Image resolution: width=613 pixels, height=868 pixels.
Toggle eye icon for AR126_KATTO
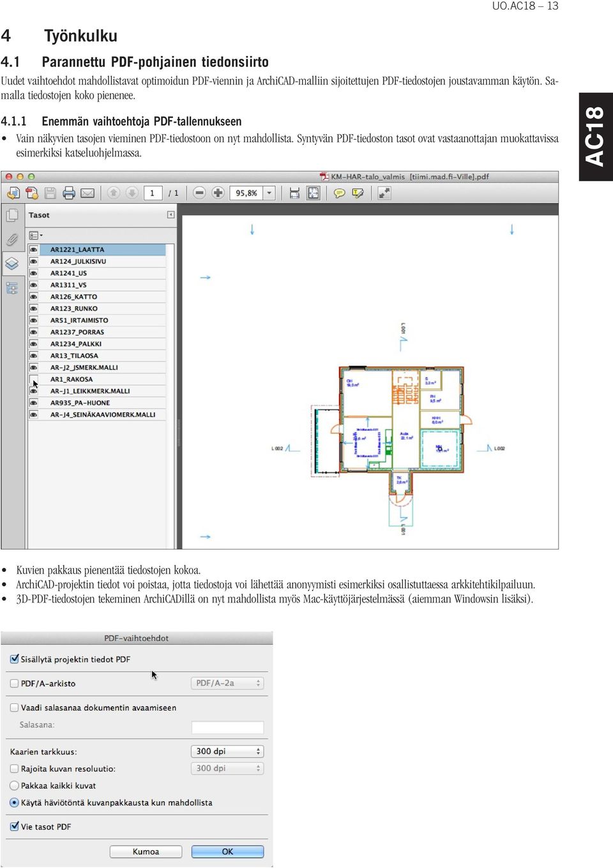[34, 297]
